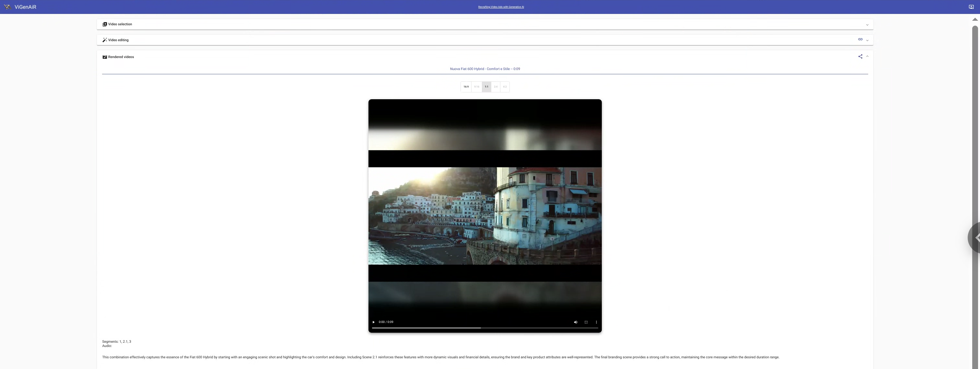Play the rendered video
The width and height of the screenshot is (980, 369).
click(x=373, y=322)
